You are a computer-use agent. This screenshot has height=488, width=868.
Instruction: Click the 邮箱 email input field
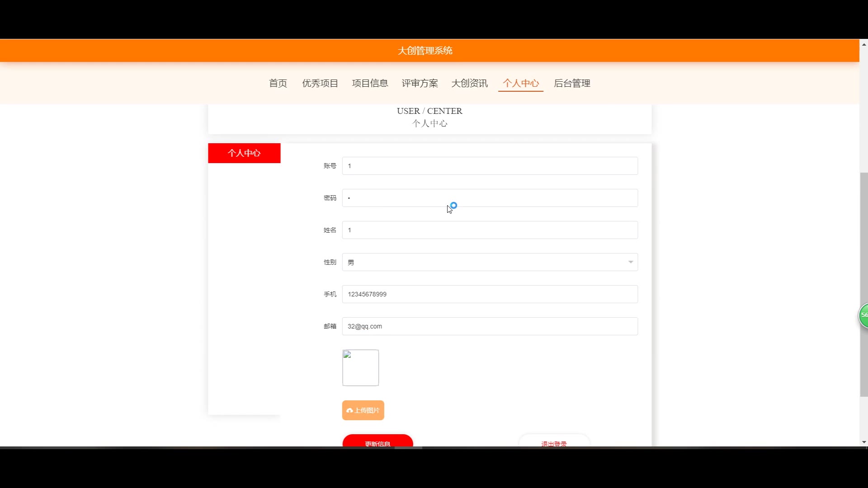coord(490,326)
